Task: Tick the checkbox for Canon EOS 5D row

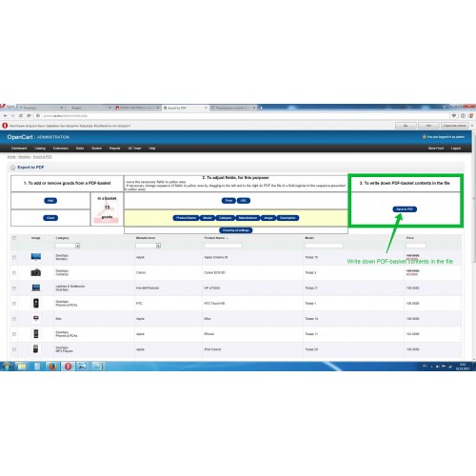Action: point(14,272)
